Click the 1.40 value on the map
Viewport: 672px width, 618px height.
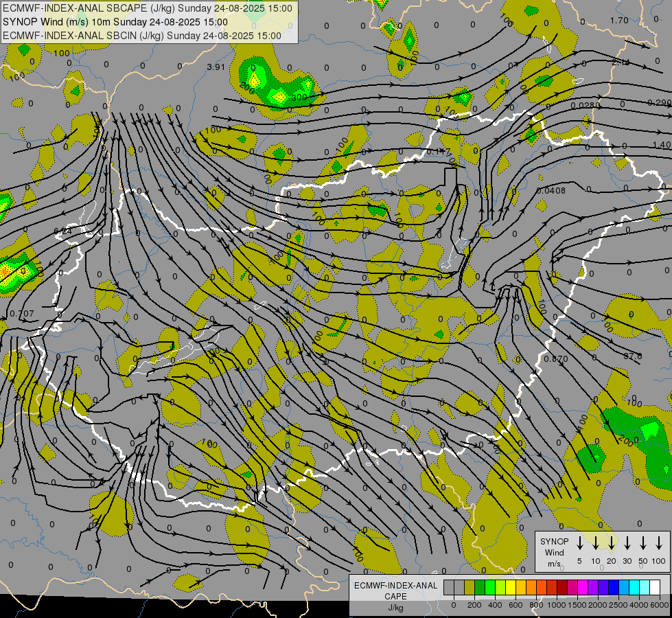click(x=662, y=145)
